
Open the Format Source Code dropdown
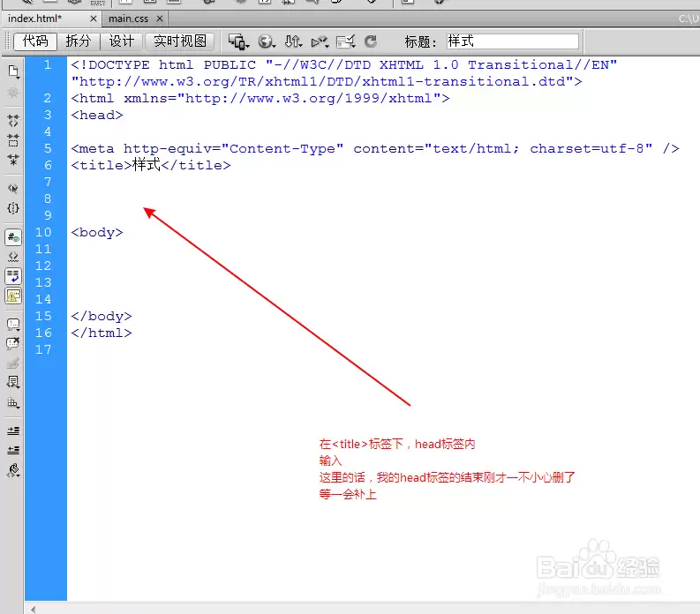click(13, 470)
